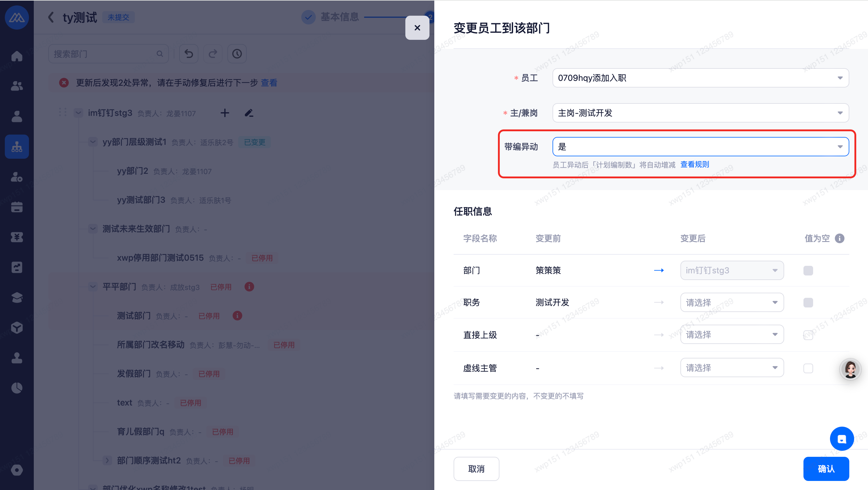Open the history clock icon
This screenshot has width=868, height=490.
237,54
